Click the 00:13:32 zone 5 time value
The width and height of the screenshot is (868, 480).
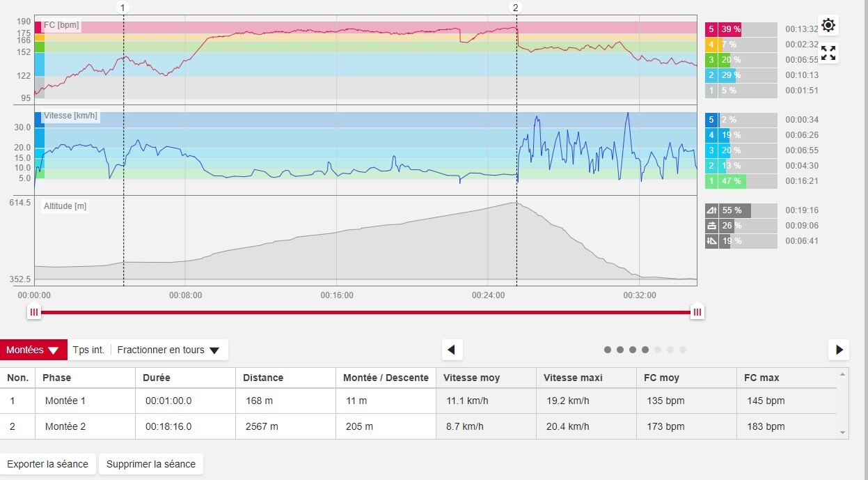[802, 29]
